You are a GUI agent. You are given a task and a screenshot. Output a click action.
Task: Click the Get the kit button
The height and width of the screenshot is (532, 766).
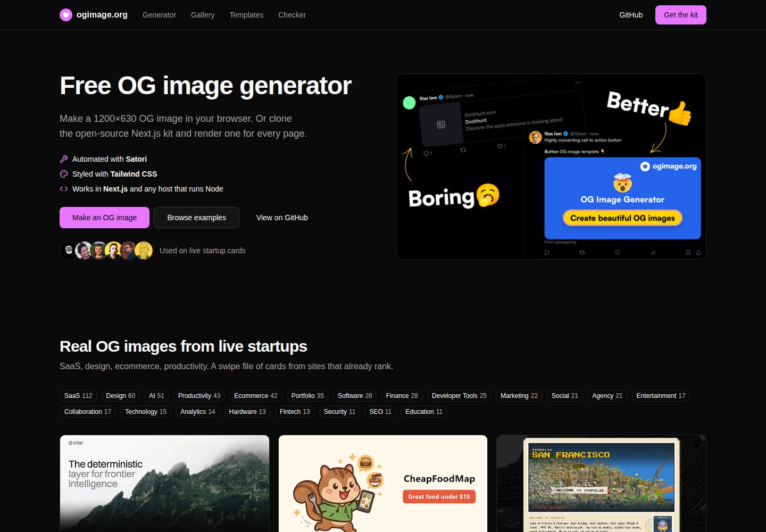click(x=681, y=15)
